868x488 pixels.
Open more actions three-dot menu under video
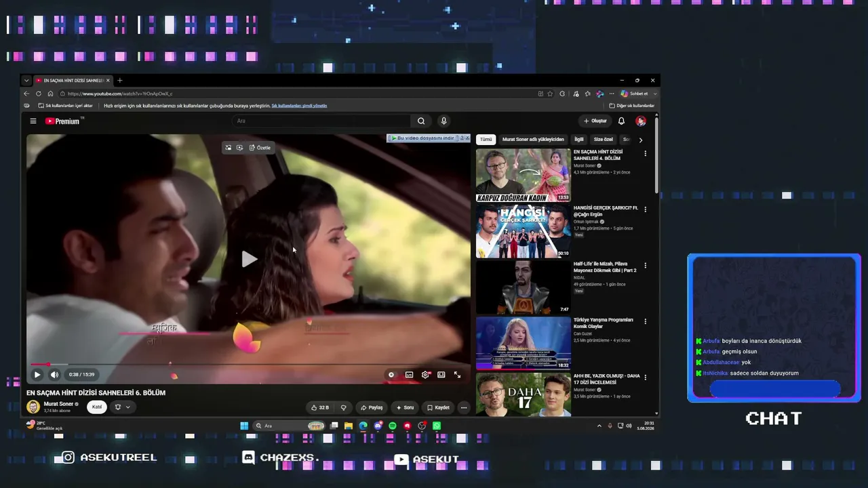click(464, 407)
